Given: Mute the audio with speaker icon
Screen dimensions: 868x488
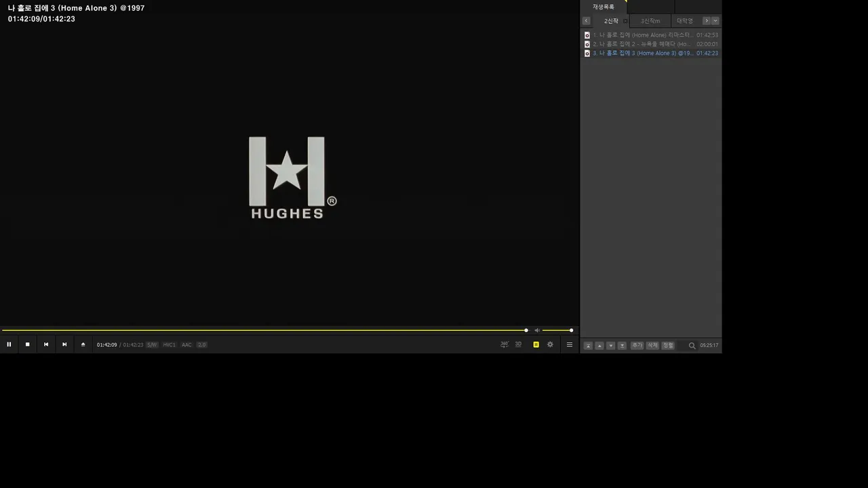Looking at the screenshot, I should [x=536, y=330].
